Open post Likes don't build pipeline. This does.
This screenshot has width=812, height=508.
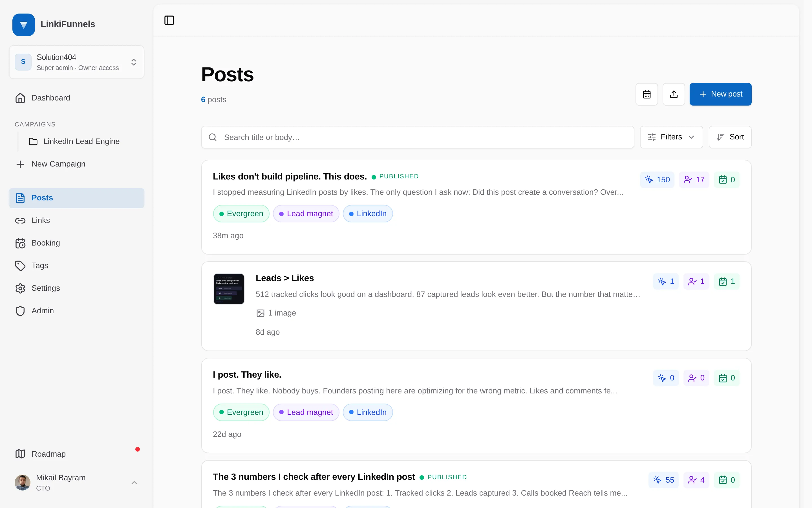click(290, 176)
